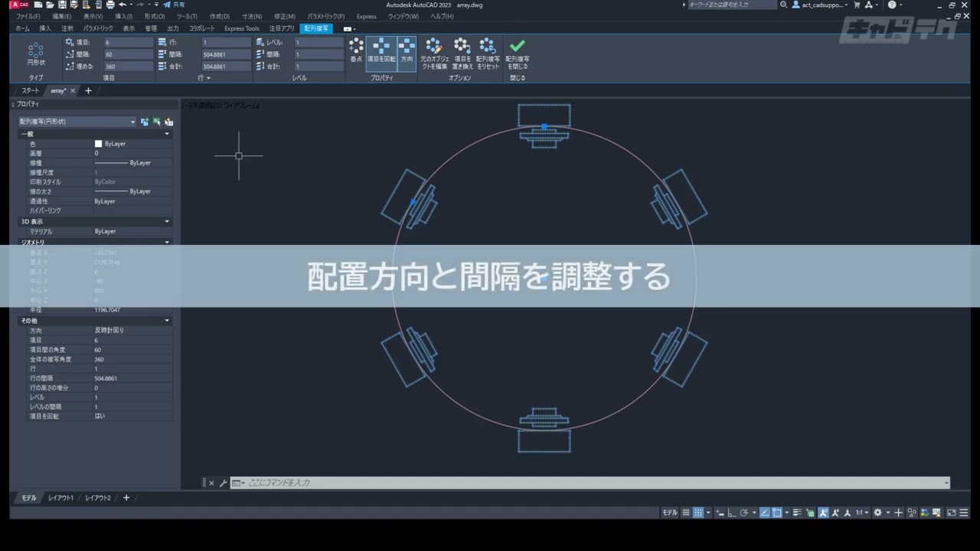Close the array* drawing tab
The height and width of the screenshot is (551, 980).
(x=73, y=90)
